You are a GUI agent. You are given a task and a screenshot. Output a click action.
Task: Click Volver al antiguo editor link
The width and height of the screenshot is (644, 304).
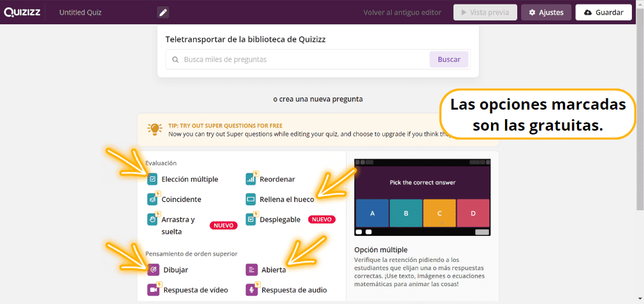tap(403, 12)
